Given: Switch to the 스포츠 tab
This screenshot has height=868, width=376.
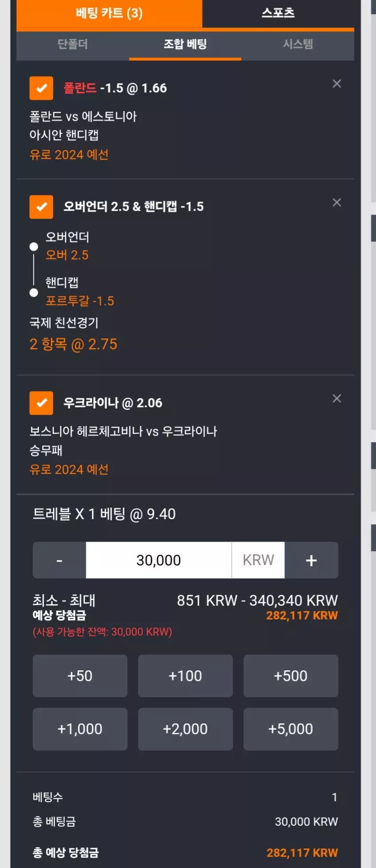Looking at the screenshot, I should click(278, 13).
